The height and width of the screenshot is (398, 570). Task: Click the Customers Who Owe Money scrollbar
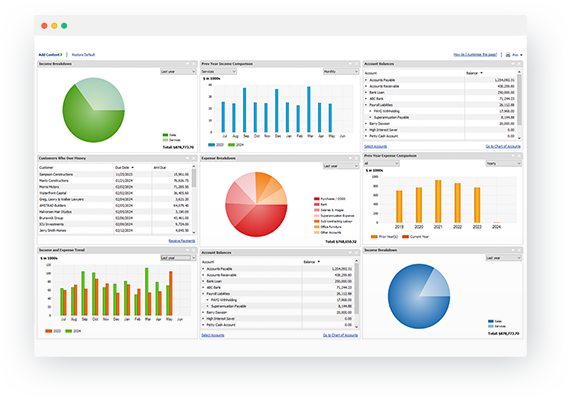tap(194, 199)
